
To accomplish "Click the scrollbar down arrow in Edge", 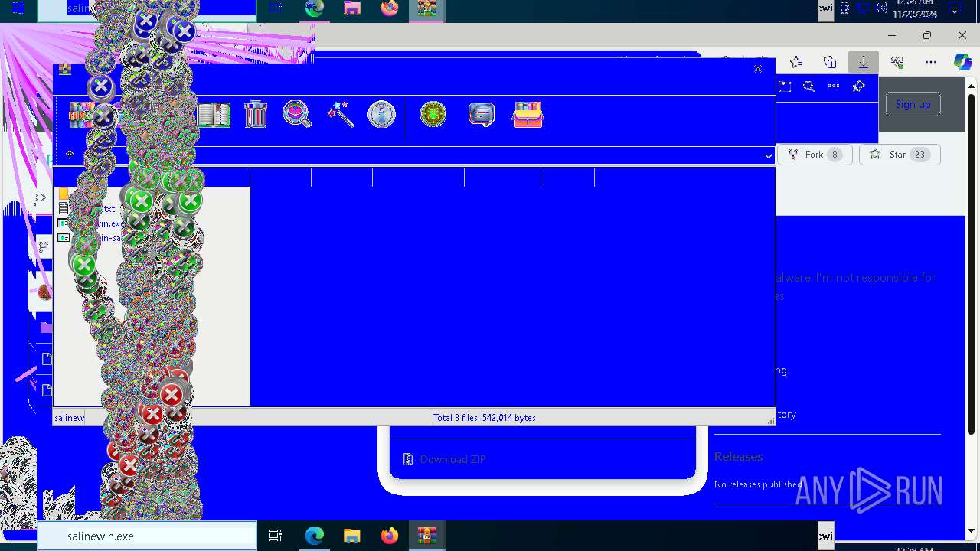I will 972,530.
